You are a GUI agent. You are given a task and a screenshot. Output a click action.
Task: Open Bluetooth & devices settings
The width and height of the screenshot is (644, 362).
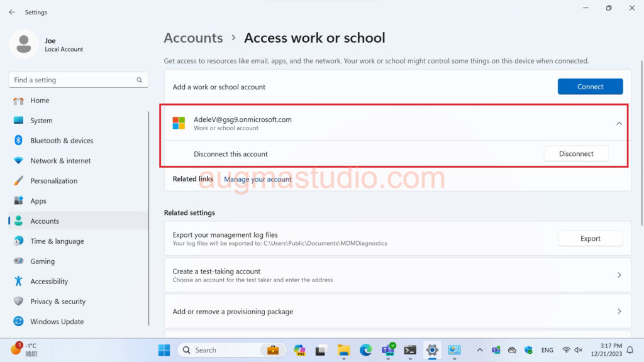pyautogui.click(x=62, y=141)
